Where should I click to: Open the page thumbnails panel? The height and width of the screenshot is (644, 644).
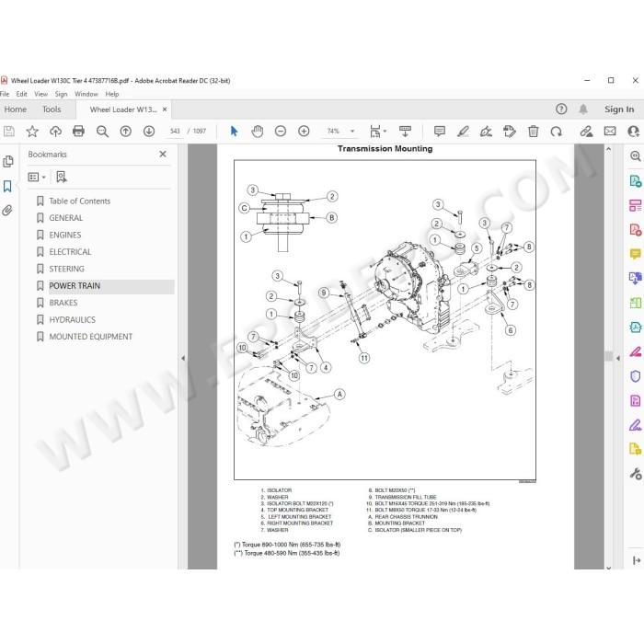(x=7, y=161)
